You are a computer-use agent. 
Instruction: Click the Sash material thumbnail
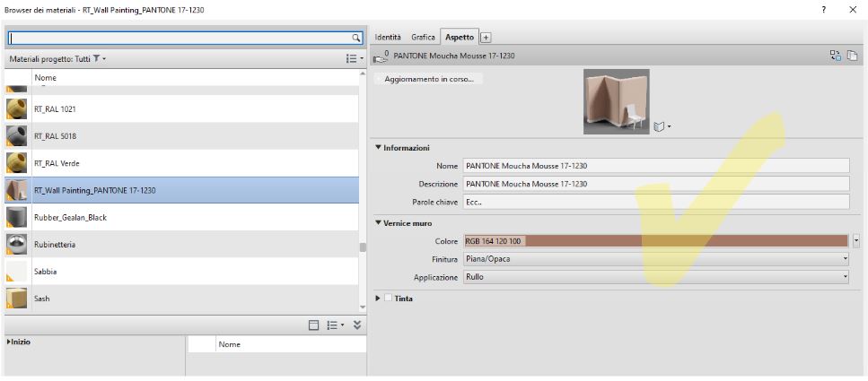pos(17,299)
